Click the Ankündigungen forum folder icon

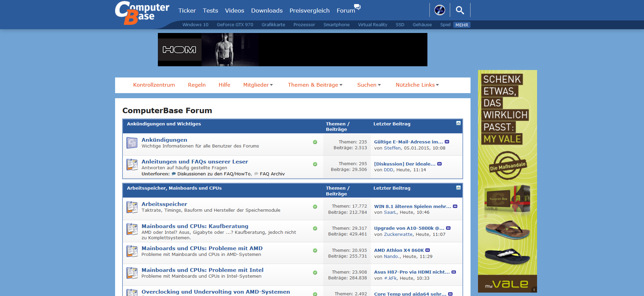coord(132,143)
